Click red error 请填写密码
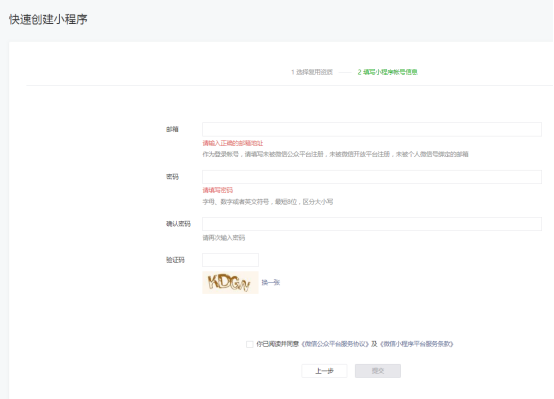Image resolution: width=554 pixels, height=399 pixels. click(x=218, y=190)
